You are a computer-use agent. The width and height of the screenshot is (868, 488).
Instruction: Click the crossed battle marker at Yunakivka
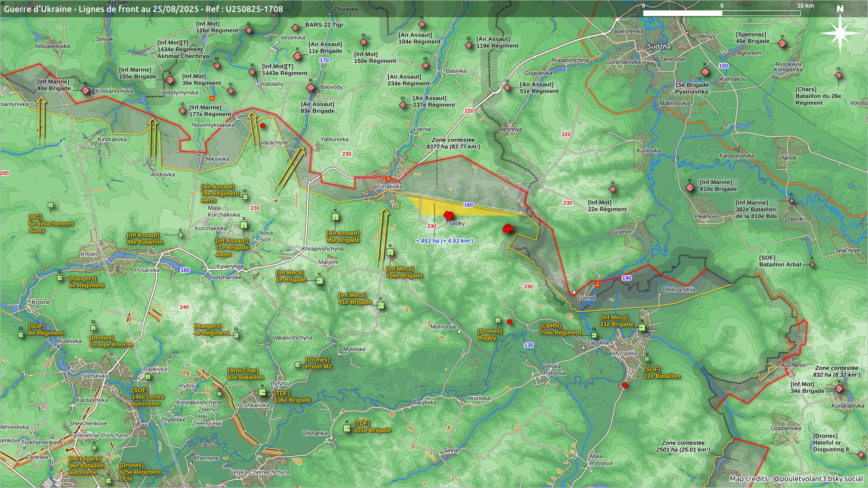[388, 179]
